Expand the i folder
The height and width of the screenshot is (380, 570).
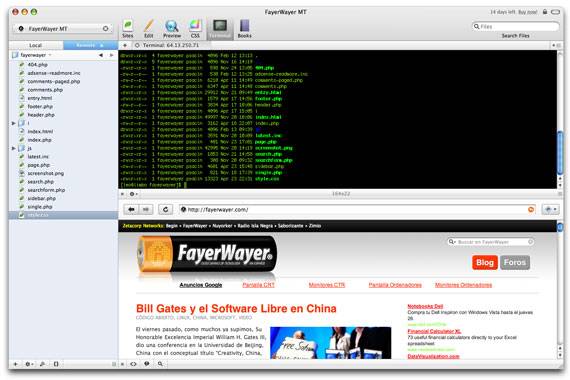13,123
